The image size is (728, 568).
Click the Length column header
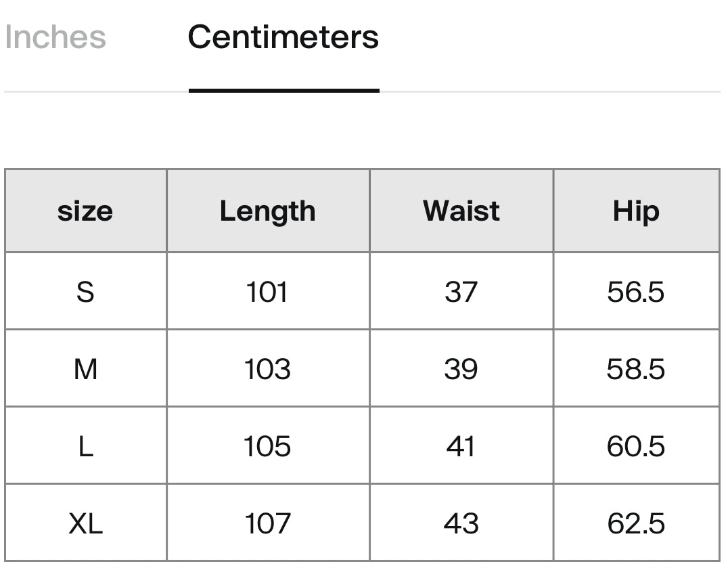[x=267, y=211]
